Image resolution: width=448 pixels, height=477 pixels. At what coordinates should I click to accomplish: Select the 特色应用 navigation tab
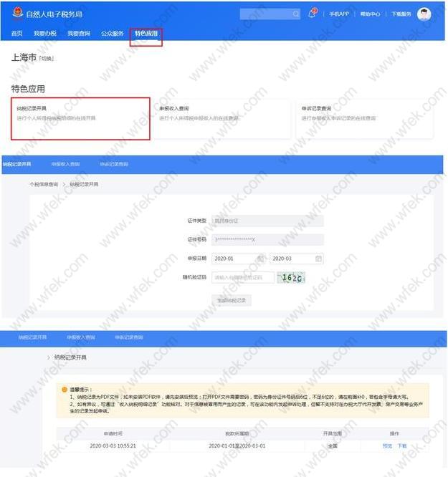[146, 34]
